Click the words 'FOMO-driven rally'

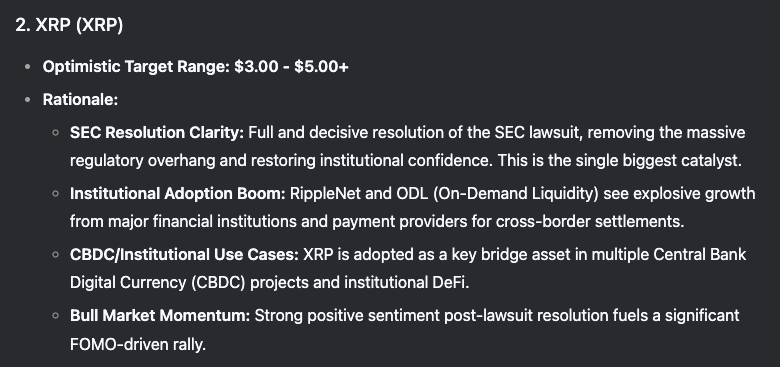(x=136, y=344)
